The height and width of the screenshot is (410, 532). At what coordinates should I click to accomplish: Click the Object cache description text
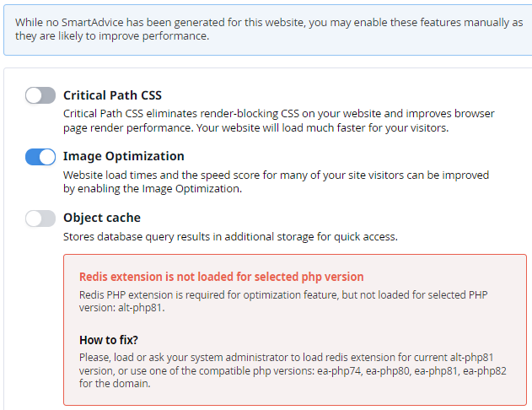click(x=230, y=237)
